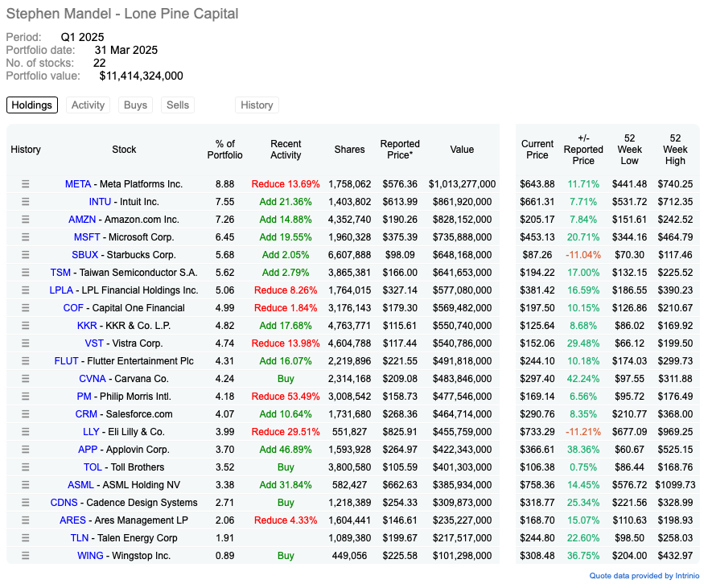The width and height of the screenshot is (708, 588).
Task: Open history icon for AMZN row
Action: (25, 220)
